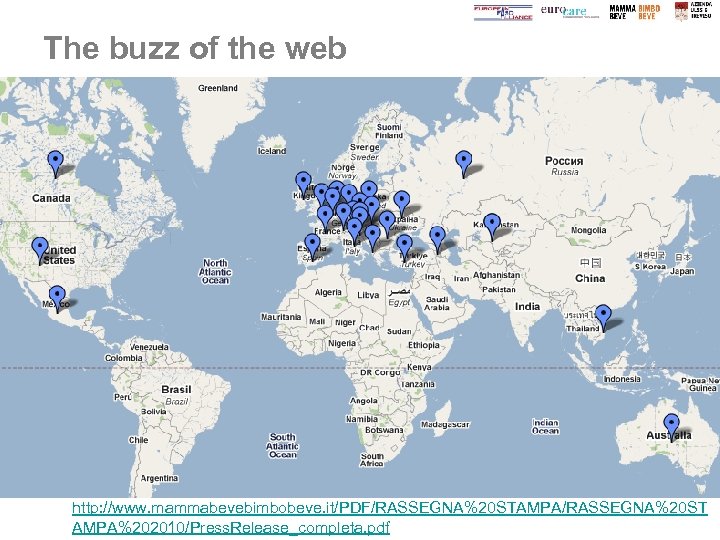The image size is (720, 540).
Task: Click the pin over Ukraine label
Action: click(x=402, y=204)
